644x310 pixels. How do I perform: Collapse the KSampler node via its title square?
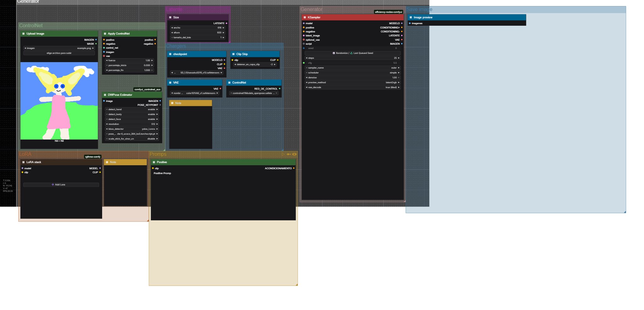coord(304,18)
